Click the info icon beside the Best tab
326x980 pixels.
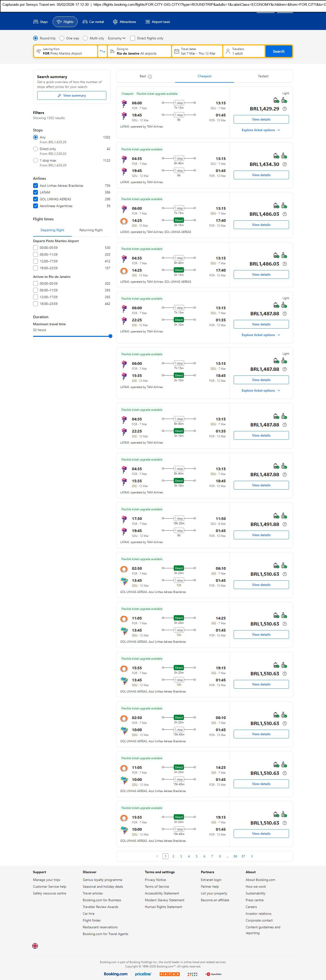(150, 76)
